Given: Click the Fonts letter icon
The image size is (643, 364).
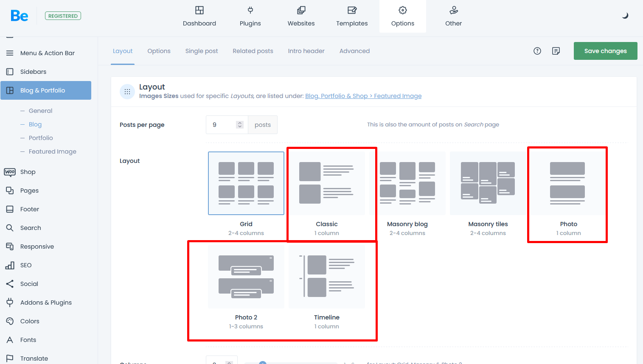Looking at the screenshot, I should click(x=10, y=340).
